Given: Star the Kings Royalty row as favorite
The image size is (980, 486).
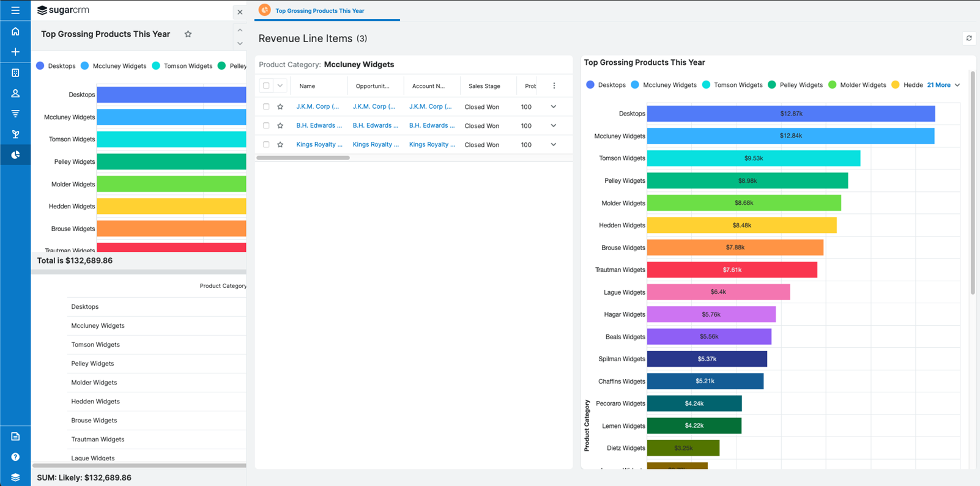Looking at the screenshot, I should (280, 145).
